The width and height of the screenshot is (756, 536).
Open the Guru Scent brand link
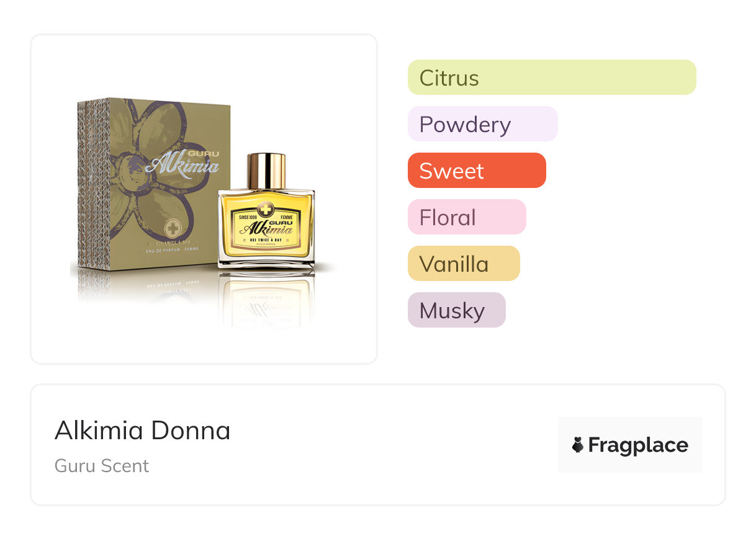tap(102, 466)
